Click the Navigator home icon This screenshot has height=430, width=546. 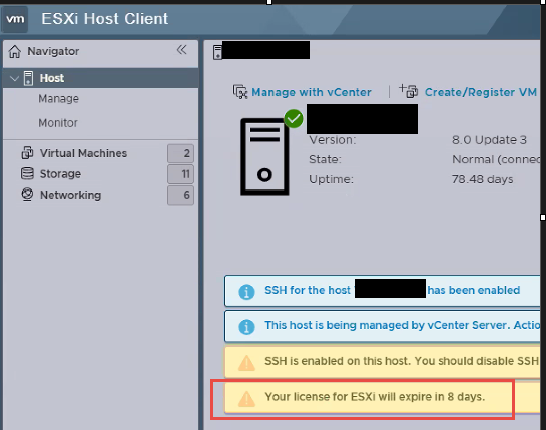pos(15,51)
